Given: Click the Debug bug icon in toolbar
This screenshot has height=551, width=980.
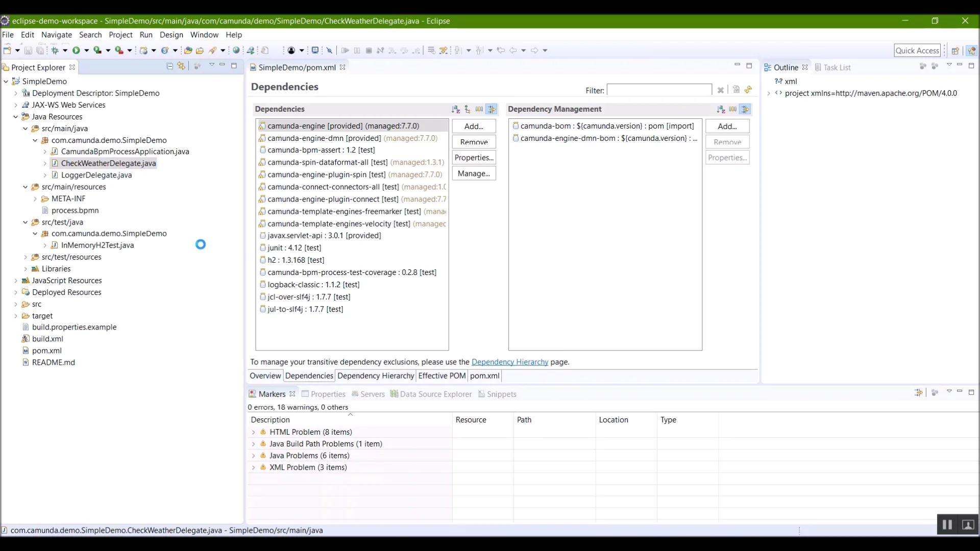Looking at the screenshot, I should pos(55,50).
